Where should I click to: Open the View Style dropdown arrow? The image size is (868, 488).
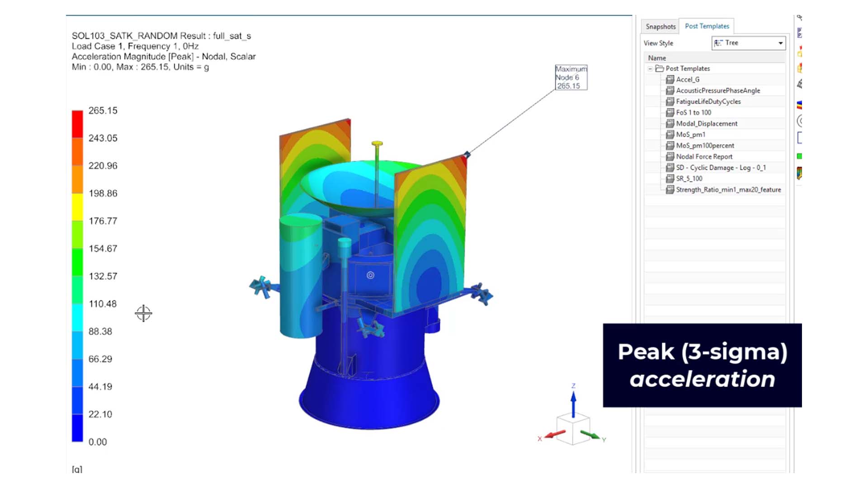point(781,43)
